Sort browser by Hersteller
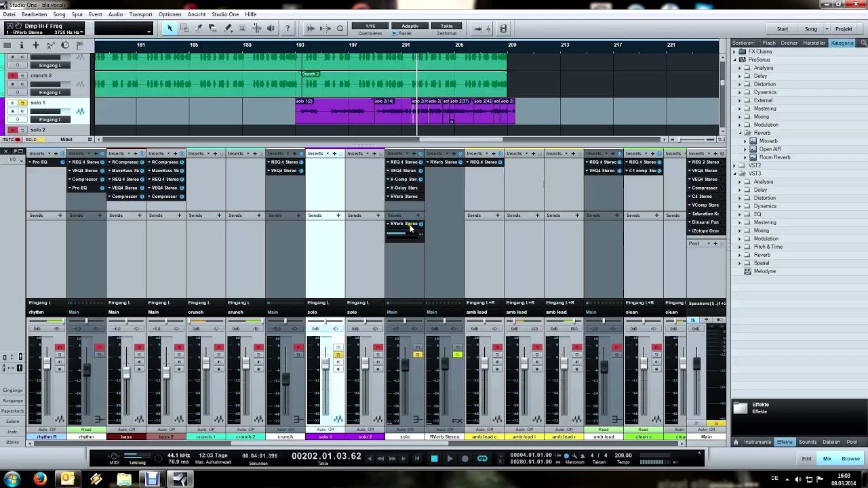This screenshot has height=488, width=868. (814, 43)
